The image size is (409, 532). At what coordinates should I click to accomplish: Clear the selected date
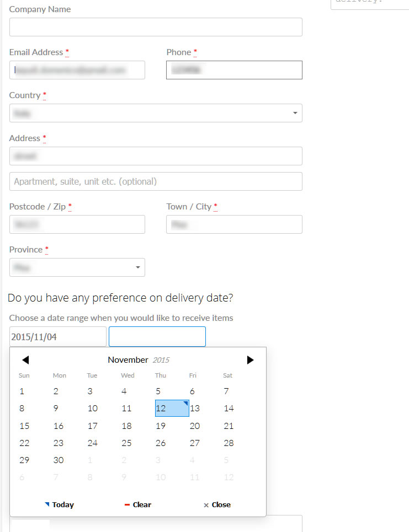click(138, 504)
